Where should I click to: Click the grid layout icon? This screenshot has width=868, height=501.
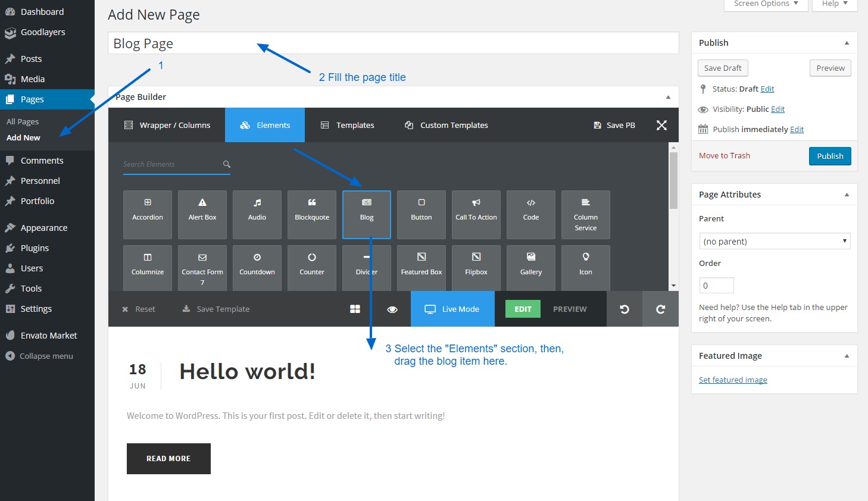click(x=355, y=309)
